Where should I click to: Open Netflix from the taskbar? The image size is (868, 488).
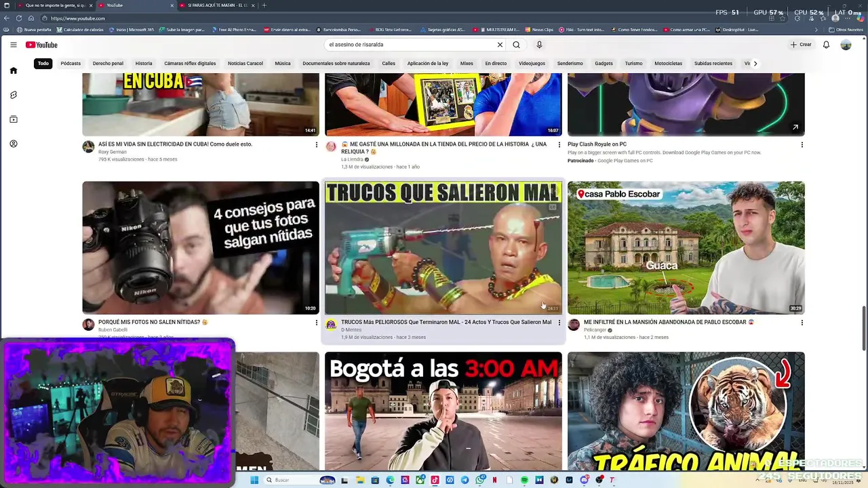point(494,480)
